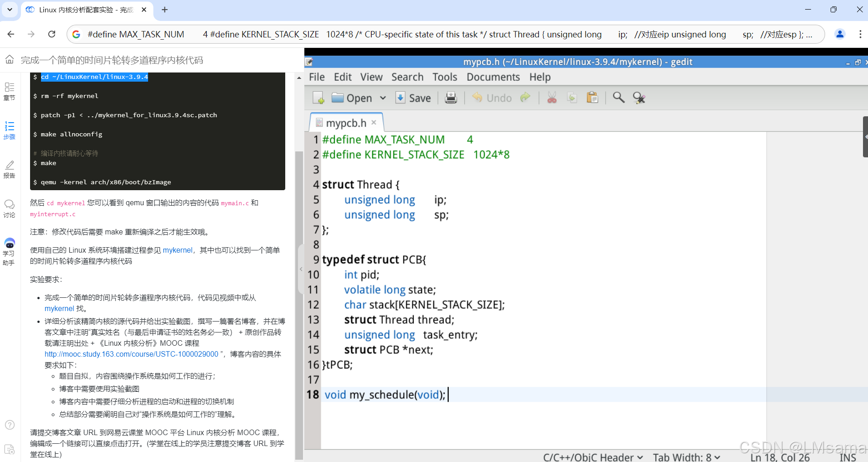Viewport: 868px width, 462px height.
Task: Open the tab search dropdown arrow
Action: pyautogui.click(x=10, y=10)
